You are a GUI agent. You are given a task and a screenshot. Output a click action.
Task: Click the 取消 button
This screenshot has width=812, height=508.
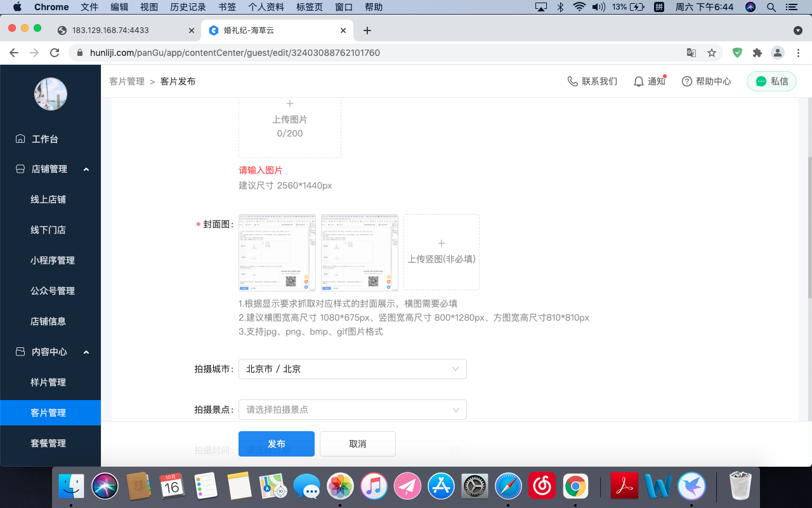tap(358, 444)
